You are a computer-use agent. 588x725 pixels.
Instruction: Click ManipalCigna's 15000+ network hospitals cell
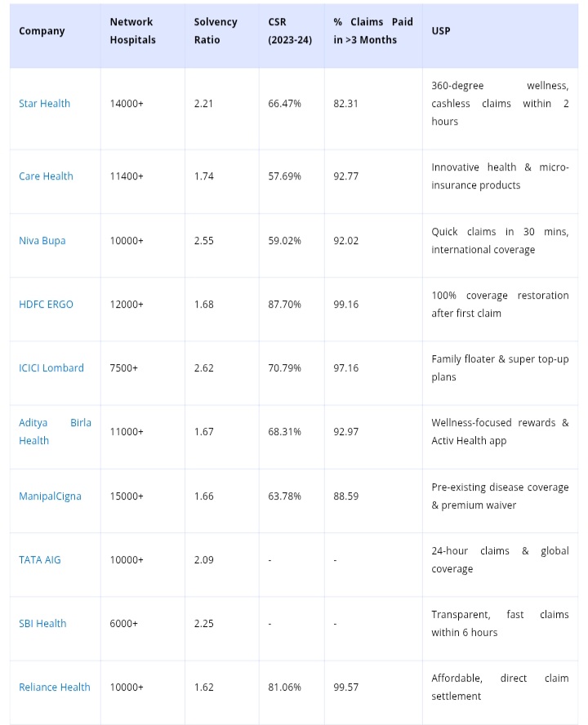(127, 496)
